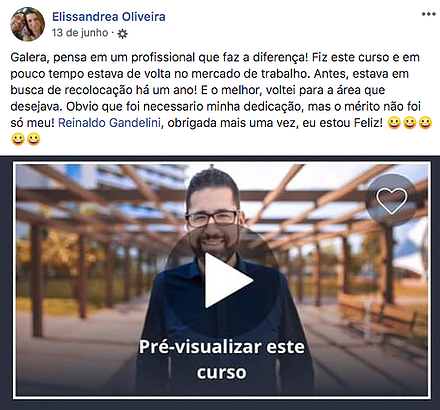Click the first smiley emoji on second row

(x=18, y=139)
